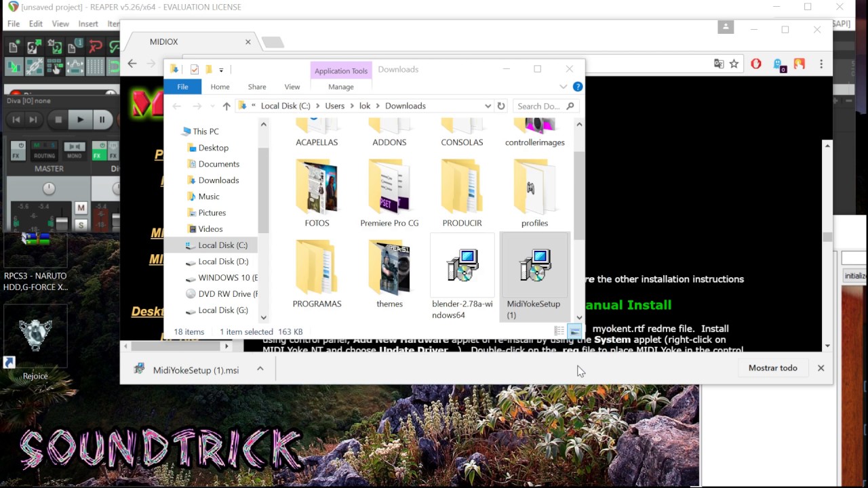Bookmark the page with star icon
Screen dimensions: 868x488
point(734,64)
